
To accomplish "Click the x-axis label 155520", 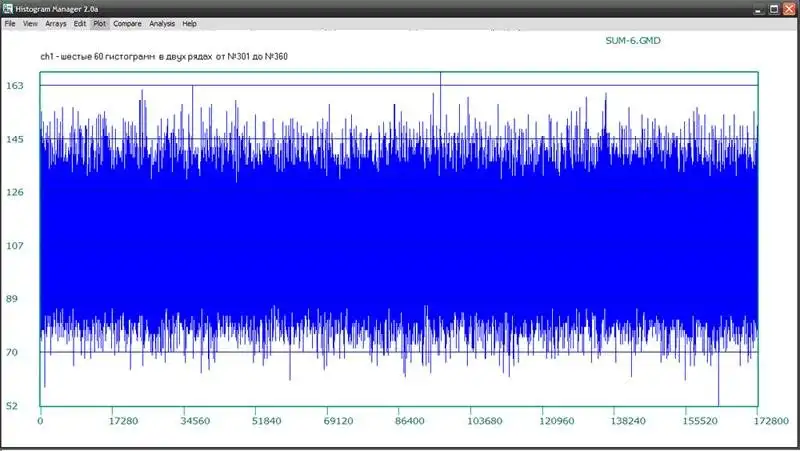I will (700, 421).
